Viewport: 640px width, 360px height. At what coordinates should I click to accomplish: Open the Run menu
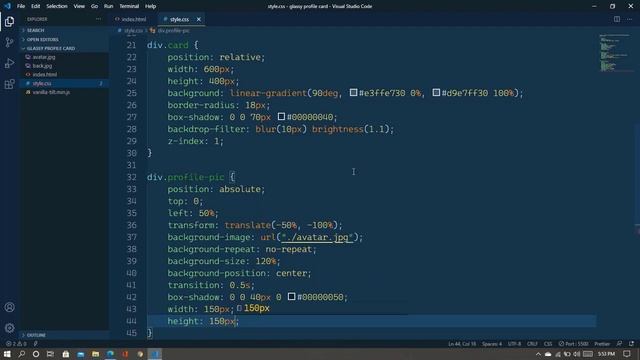pos(108,6)
